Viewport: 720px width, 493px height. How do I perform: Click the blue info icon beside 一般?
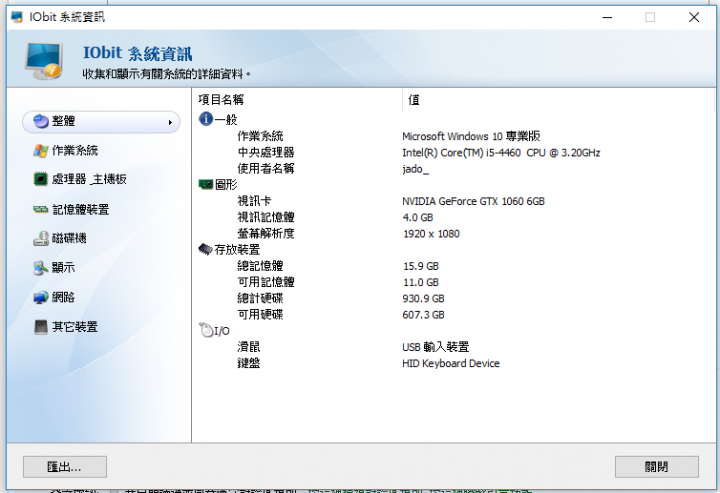(x=206, y=119)
